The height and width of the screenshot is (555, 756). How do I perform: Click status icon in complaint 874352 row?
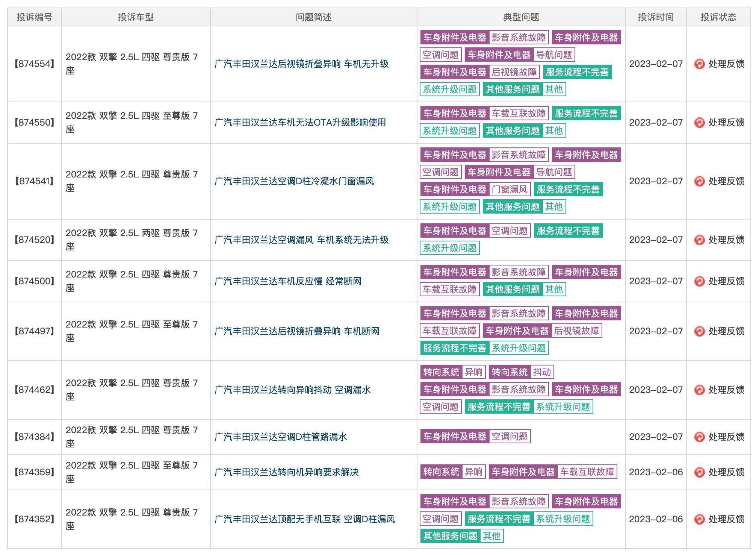pos(699,519)
